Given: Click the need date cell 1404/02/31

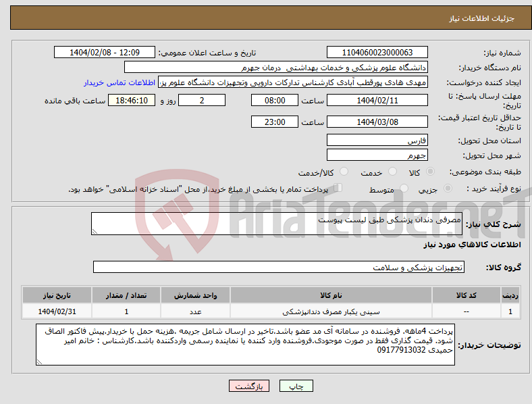Looking at the screenshot, I should [57, 311].
